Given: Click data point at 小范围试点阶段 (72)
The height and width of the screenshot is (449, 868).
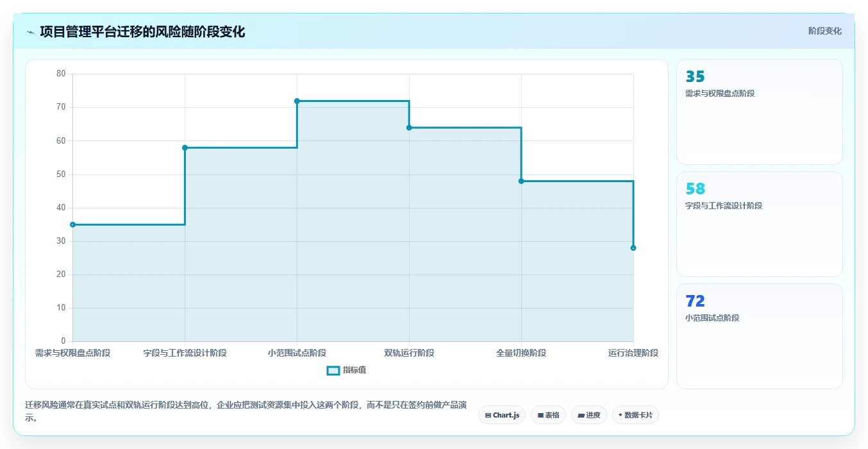Looking at the screenshot, I should click(297, 101).
